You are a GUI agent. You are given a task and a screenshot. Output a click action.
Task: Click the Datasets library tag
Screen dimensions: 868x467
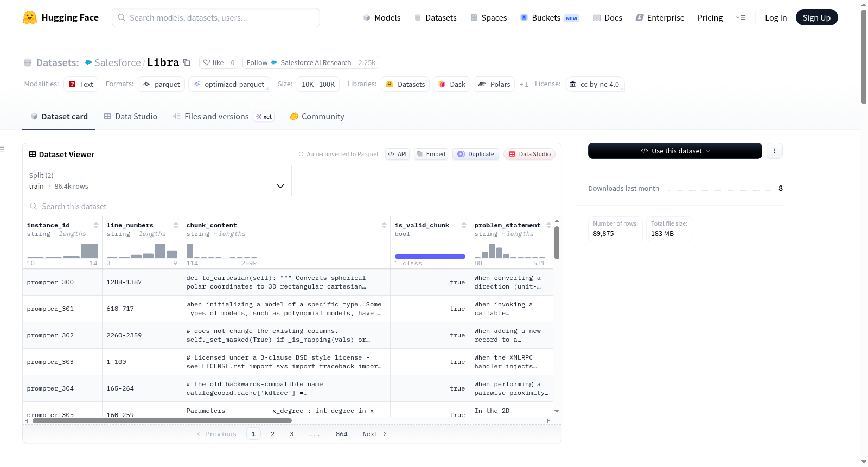pos(405,84)
